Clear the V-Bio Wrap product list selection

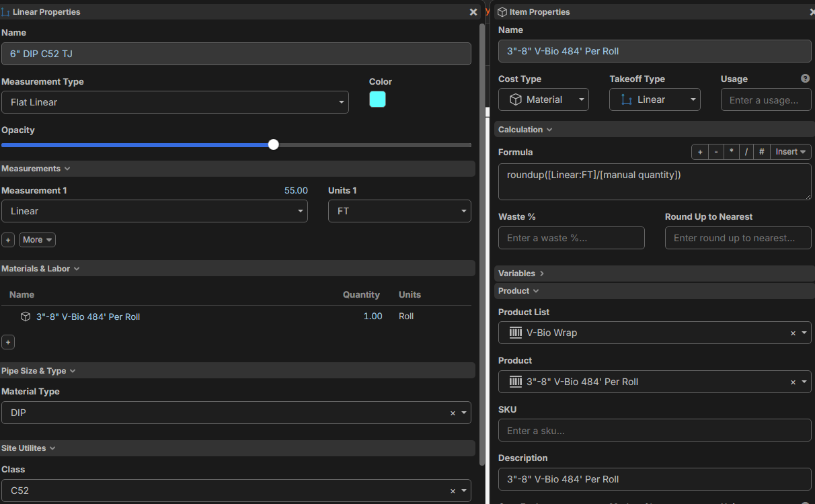[x=793, y=333]
